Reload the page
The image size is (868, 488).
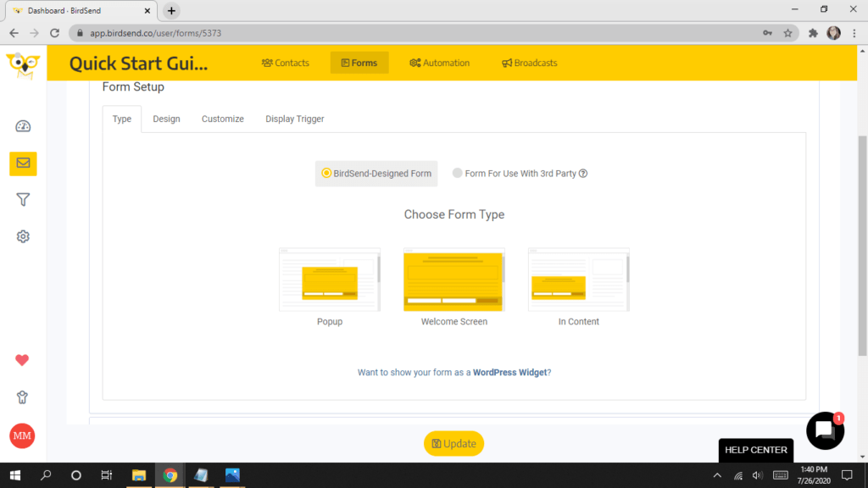point(54,33)
